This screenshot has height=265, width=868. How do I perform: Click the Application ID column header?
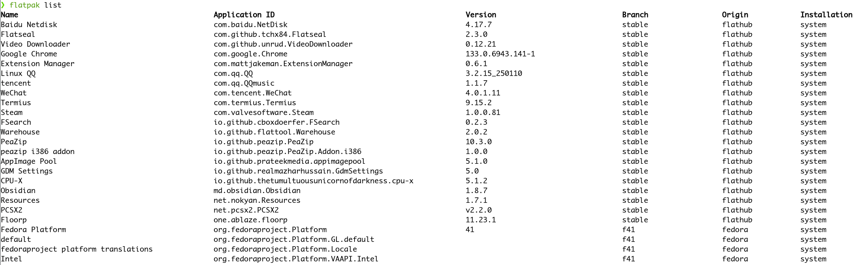(x=244, y=15)
